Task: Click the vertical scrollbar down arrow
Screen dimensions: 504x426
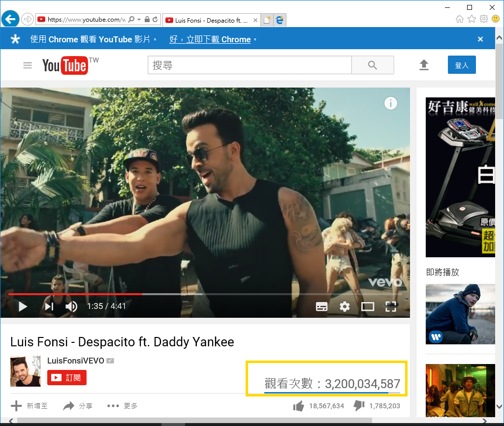Action: (499, 407)
